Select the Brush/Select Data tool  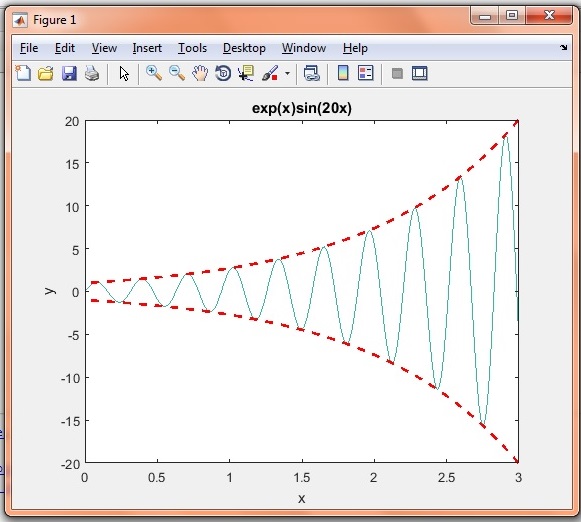pos(270,73)
